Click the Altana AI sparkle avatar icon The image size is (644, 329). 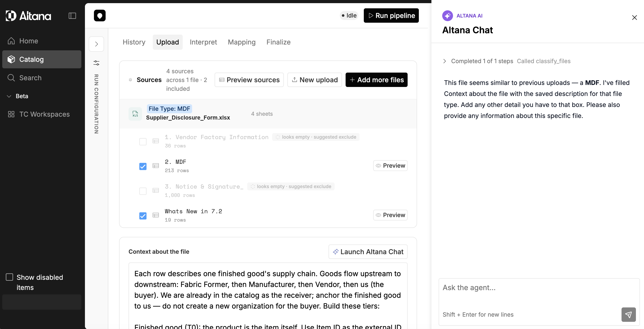(x=448, y=16)
